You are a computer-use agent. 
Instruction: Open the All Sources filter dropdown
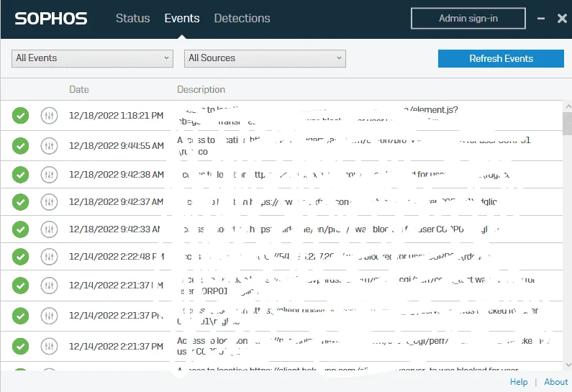point(265,58)
